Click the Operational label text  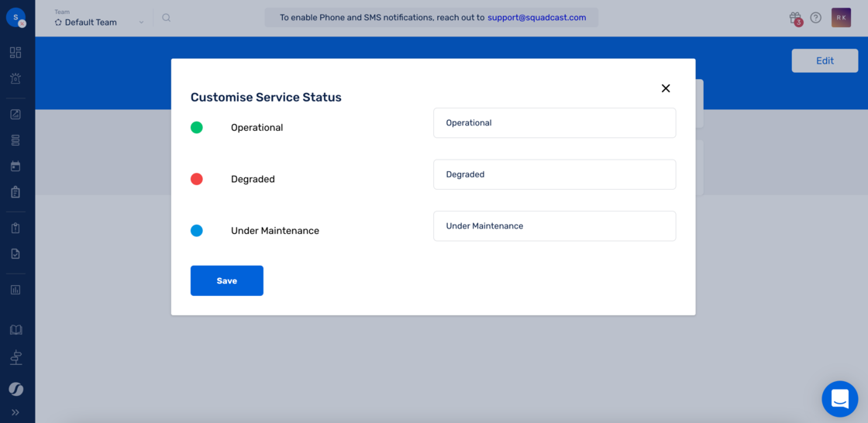[257, 127]
